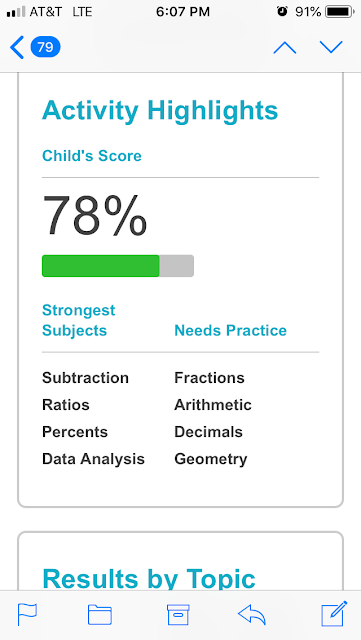361x640 pixels.
Task: Select the Fractions practice item
Action: [209, 378]
